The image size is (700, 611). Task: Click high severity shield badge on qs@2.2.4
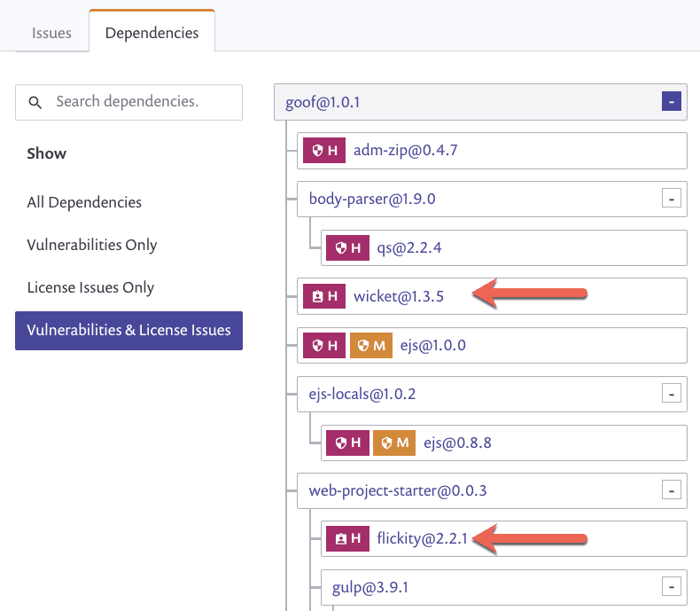[347, 247]
